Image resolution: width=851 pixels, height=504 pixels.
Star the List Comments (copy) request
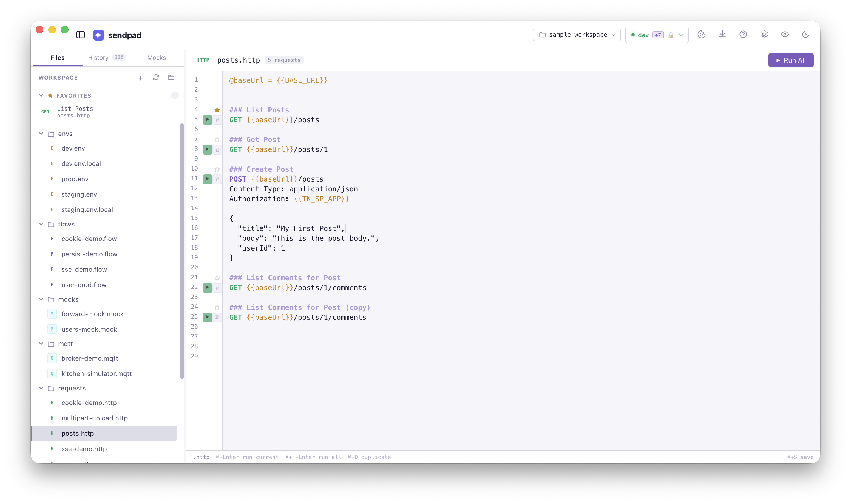coord(217,307)
